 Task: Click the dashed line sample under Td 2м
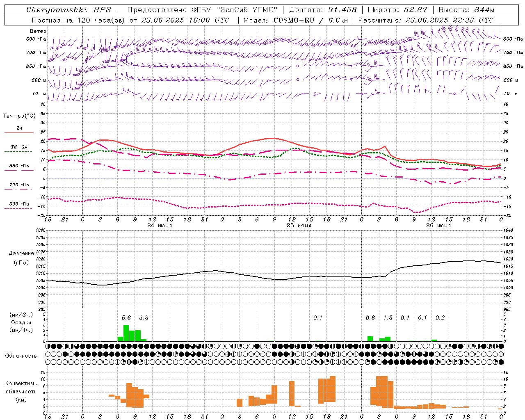(x=18, y=151)
